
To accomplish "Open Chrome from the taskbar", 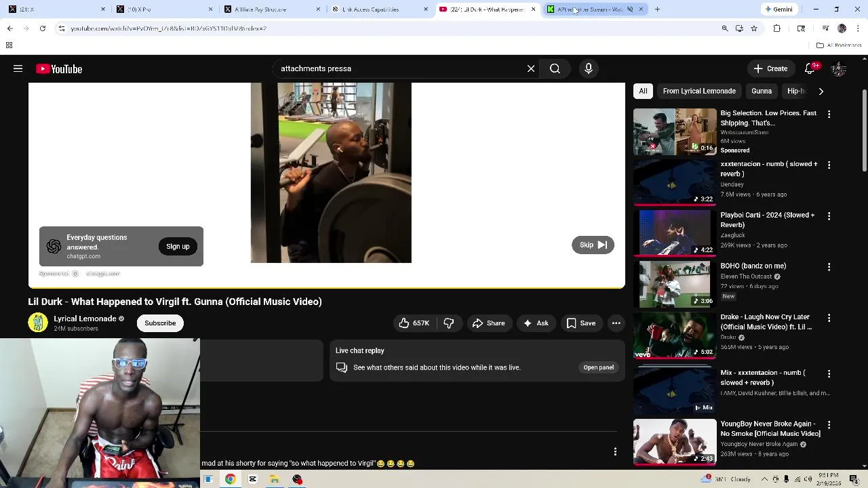I will [x=231, y=479].
